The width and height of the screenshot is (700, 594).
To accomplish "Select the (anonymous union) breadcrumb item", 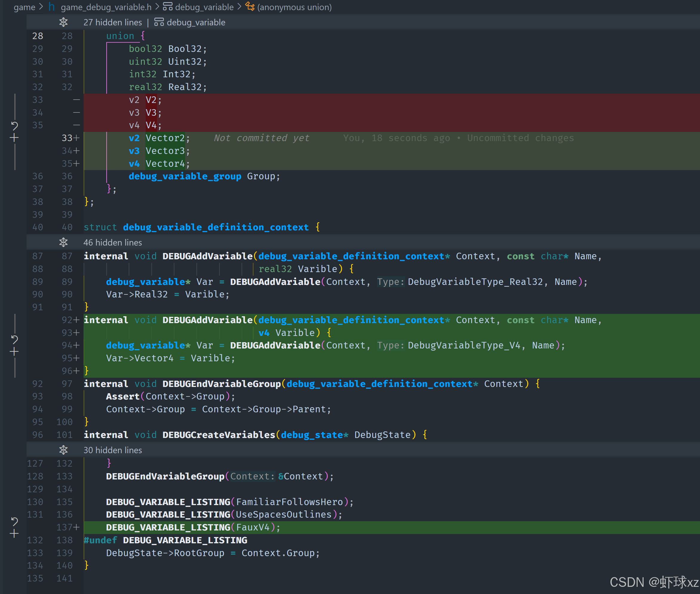I will click(x=294, y=7).
